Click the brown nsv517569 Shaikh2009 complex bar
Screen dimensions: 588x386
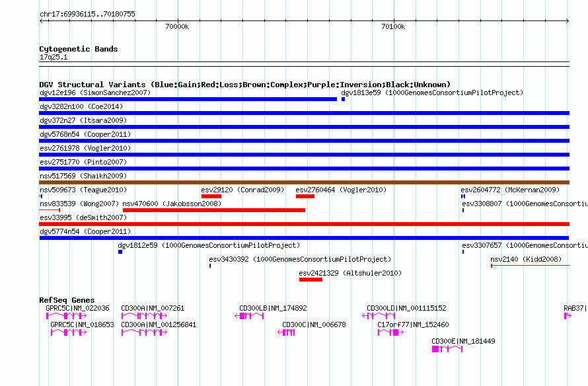pos(304,182)
